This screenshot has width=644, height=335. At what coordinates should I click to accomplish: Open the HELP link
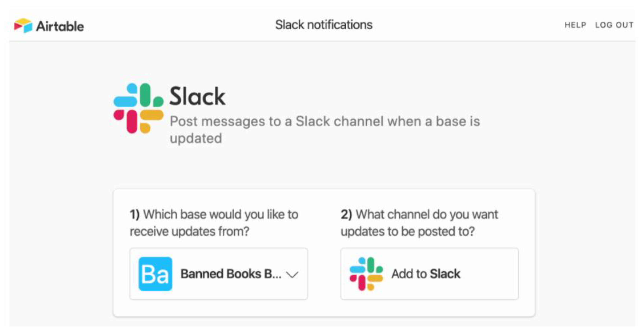pyautogui.click(x=575, y=25)
